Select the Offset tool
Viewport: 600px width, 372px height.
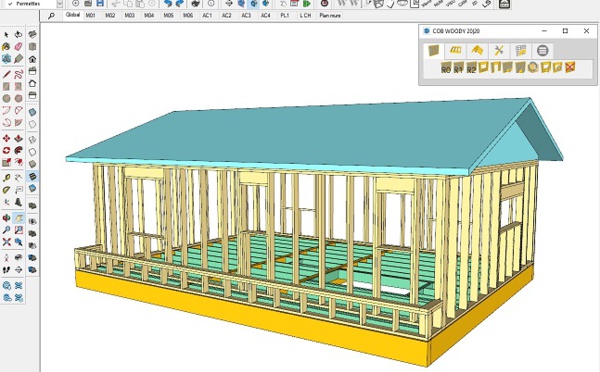click(18, 163)
